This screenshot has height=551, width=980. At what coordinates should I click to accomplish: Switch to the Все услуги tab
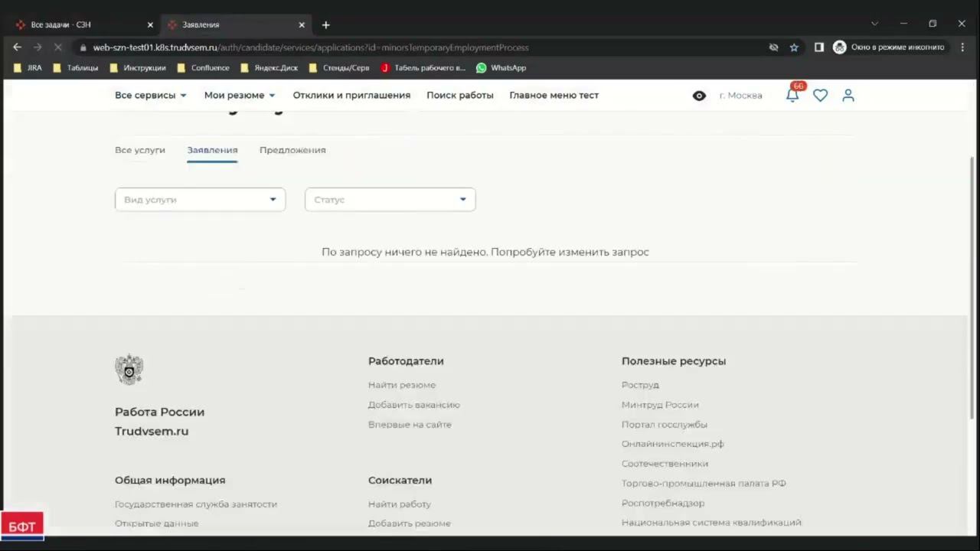click(x=140, y=150)
